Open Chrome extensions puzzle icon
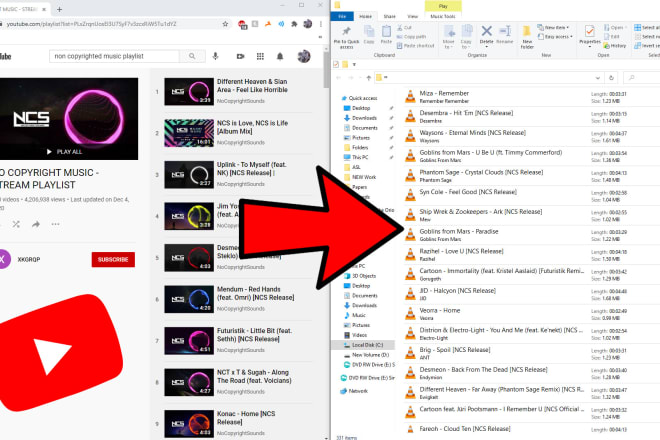This screenshot has width=660, height=440. click(294, 24)
